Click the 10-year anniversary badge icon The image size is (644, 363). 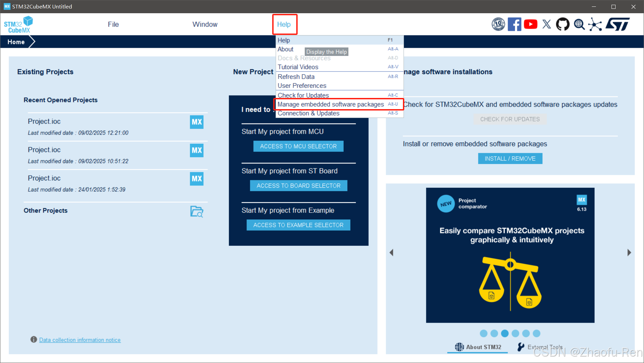[498, 24]
